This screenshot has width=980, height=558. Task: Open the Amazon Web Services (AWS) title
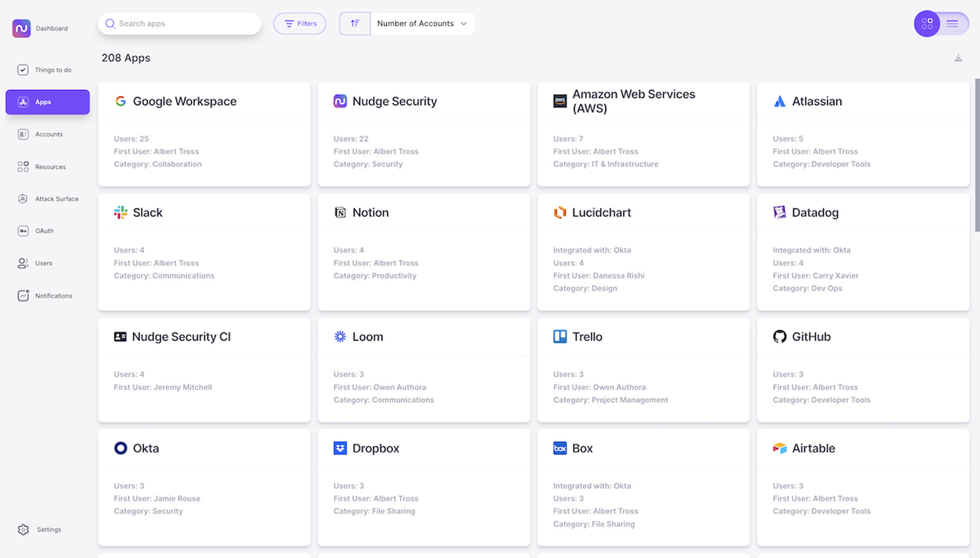633,101
